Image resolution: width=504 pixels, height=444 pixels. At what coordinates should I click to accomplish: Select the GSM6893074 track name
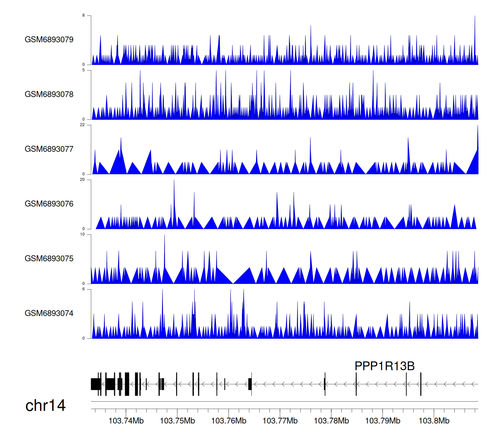click(49, 313)
